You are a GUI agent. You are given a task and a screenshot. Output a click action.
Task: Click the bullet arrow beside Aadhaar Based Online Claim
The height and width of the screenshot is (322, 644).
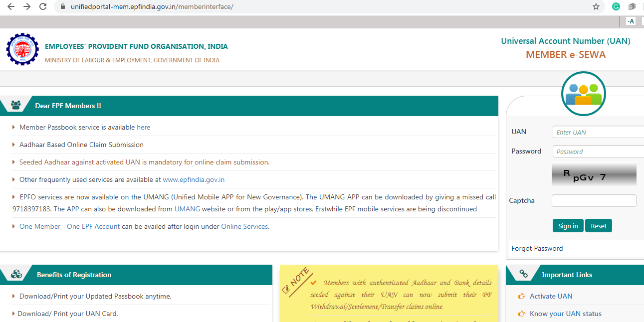13,145
